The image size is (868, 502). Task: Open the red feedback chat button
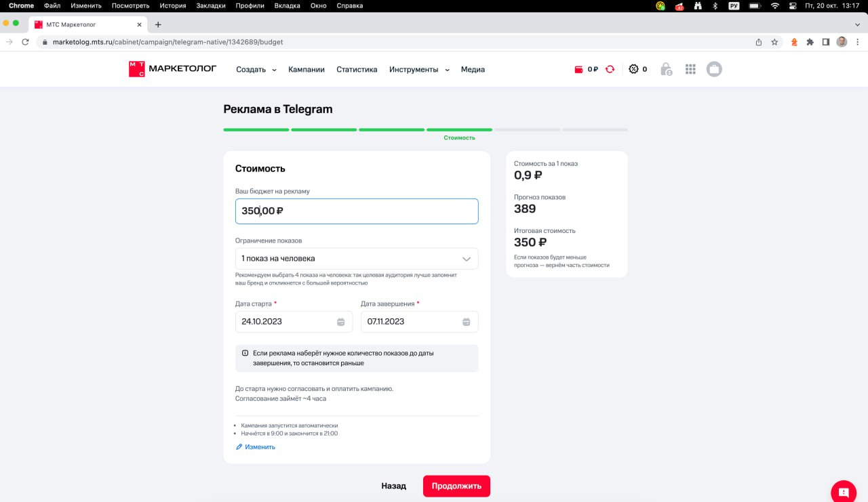[x=844, y=492]
